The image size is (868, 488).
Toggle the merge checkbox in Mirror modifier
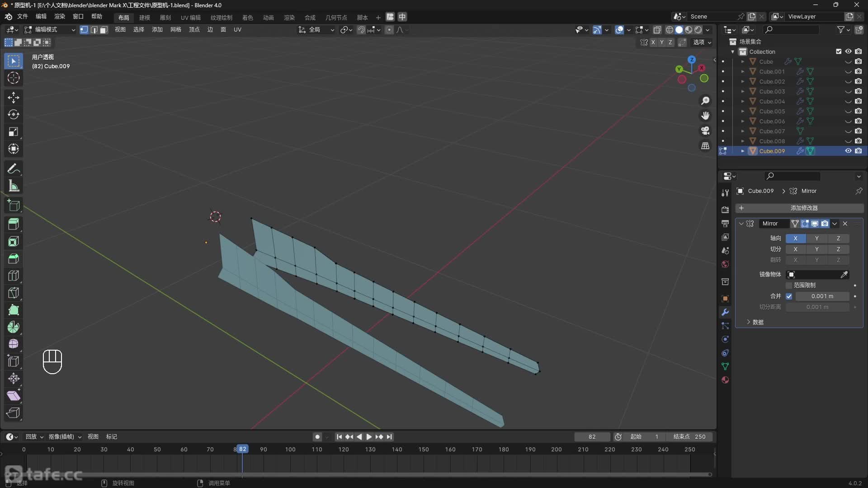point(789,296)
